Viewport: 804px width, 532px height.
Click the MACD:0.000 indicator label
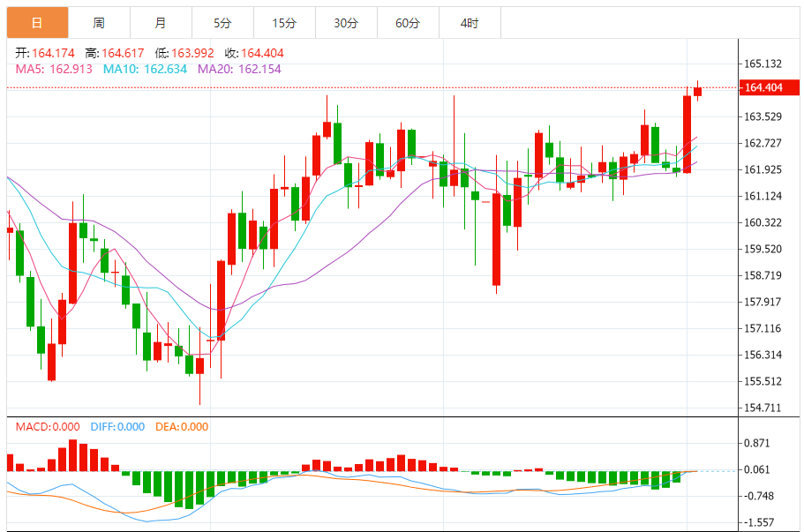click(x=48, y=426)
